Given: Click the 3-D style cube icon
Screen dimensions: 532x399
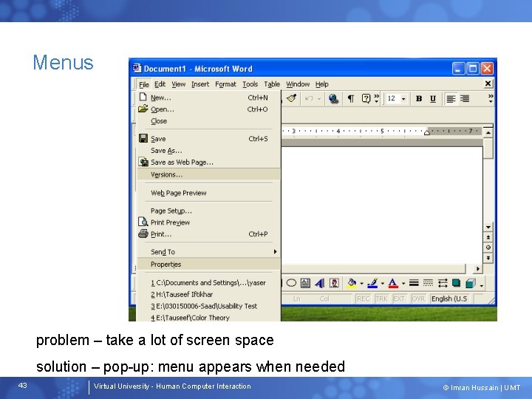Looking at the screenshot, I should [x=471, y=283].
